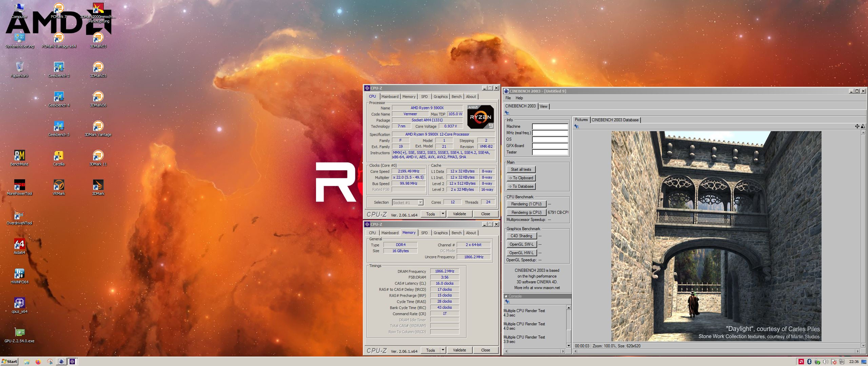Launch VRMark from the desktop
This screenshot has width=868, height=366.
[59, 187]
